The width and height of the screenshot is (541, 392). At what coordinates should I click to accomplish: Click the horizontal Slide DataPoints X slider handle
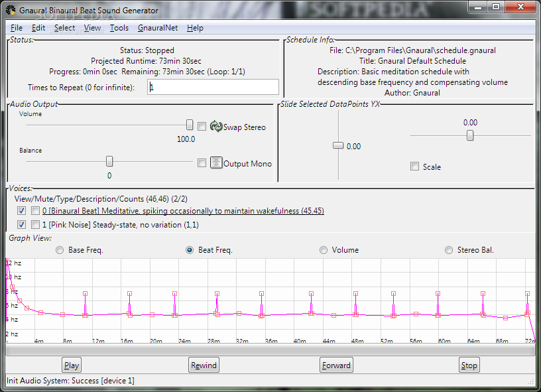[470, 135]
